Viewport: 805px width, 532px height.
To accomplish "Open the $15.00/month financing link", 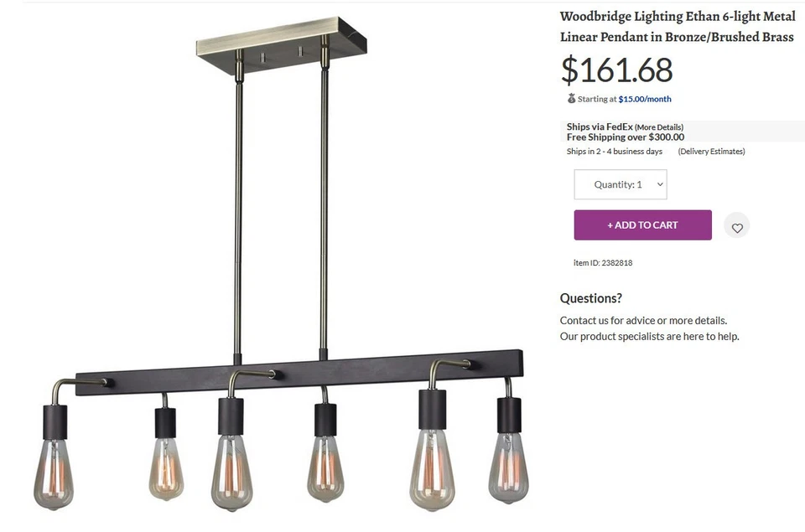I will coord(645,99).
